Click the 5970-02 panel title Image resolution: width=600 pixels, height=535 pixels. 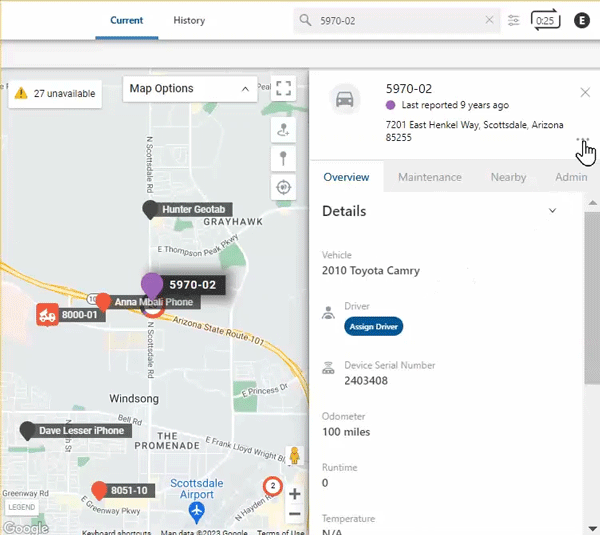coord(409,89)
